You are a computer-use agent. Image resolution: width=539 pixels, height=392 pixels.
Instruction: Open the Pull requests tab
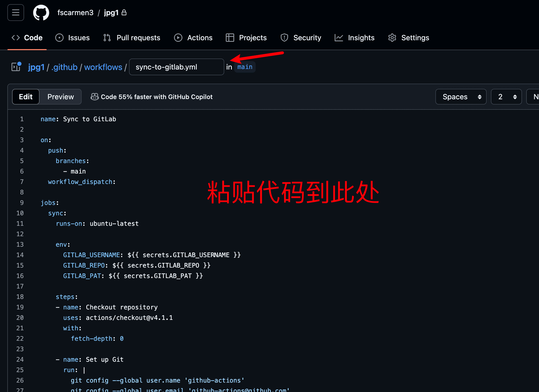132,38
